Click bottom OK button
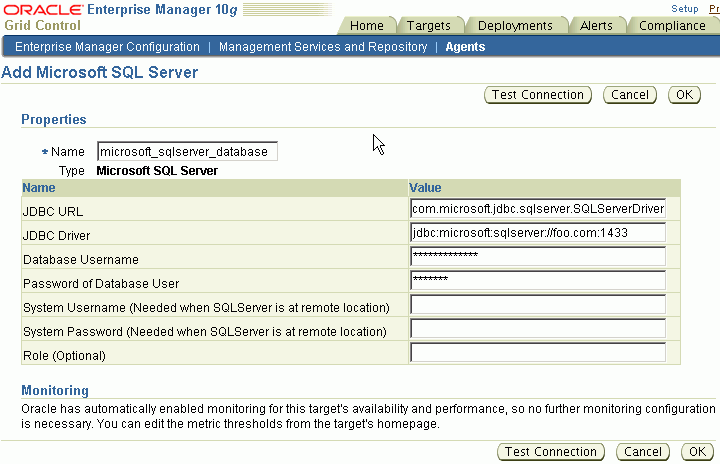The height and width of the screenshot is (464, 720). (x=697, y=452)
